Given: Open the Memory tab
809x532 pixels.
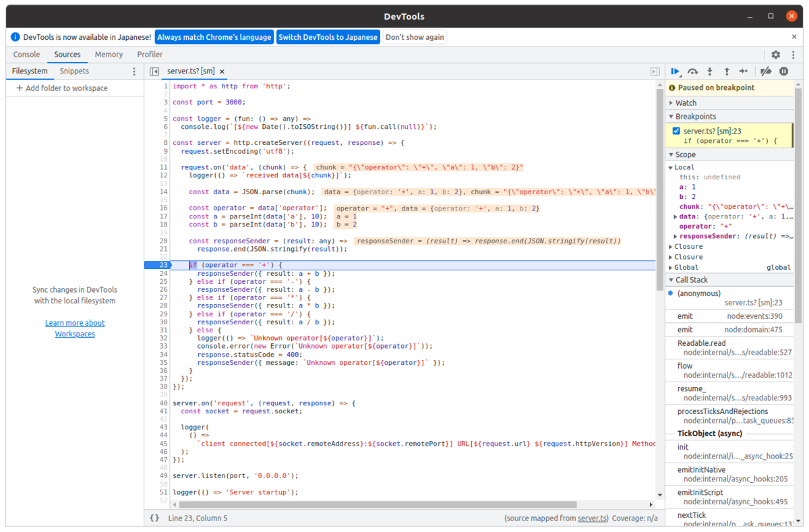Looking at the screenshot, I should coord(109,55).
